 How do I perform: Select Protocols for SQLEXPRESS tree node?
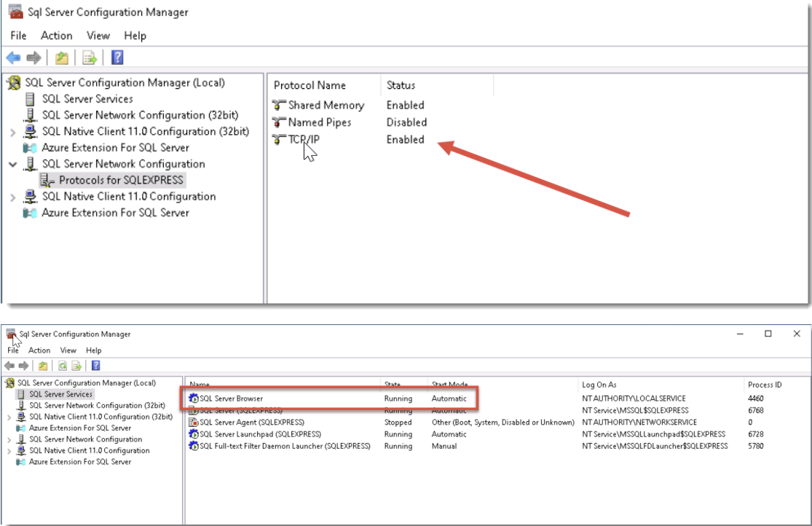pos(121,181)
